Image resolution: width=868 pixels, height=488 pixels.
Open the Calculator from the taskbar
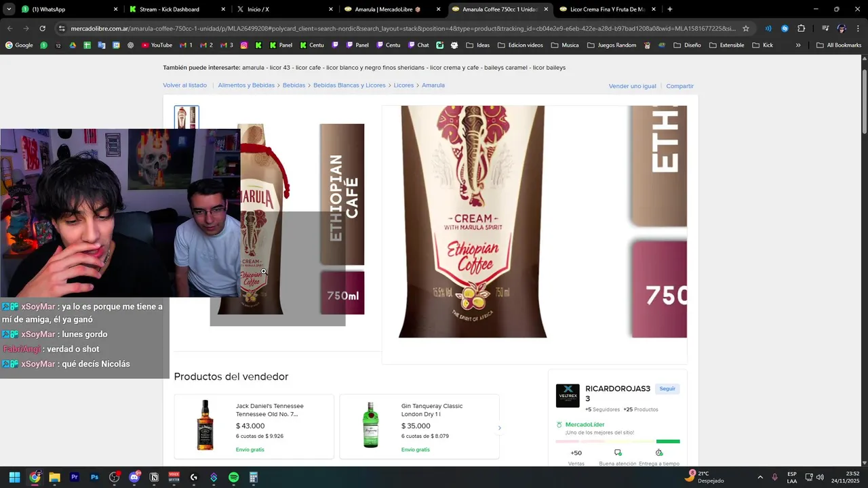(x=253, y=477)
